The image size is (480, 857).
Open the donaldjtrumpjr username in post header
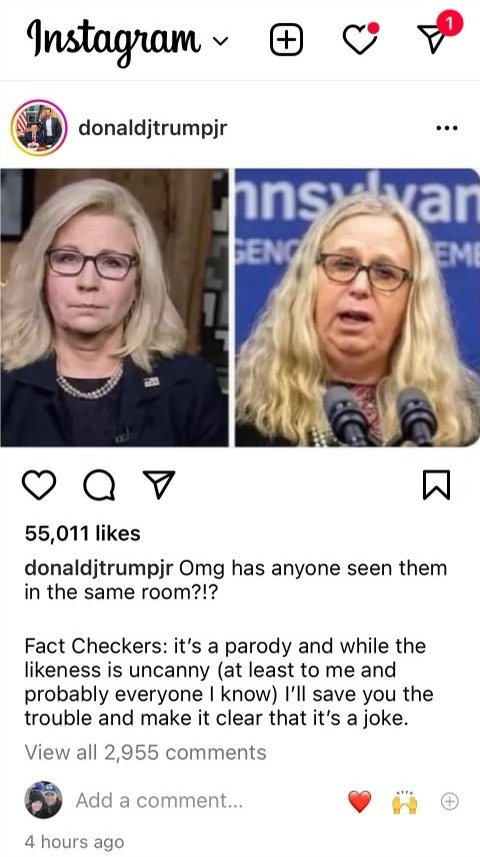(153, 128)
